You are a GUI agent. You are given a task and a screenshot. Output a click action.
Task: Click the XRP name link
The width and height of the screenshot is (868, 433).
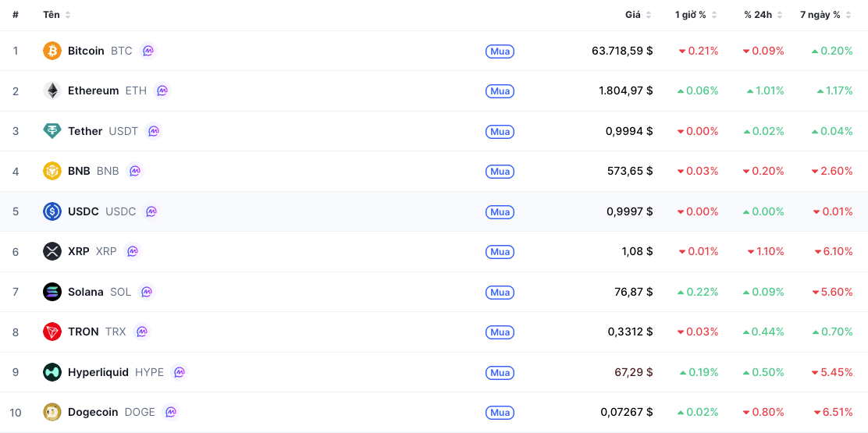(x=79, y=252)
